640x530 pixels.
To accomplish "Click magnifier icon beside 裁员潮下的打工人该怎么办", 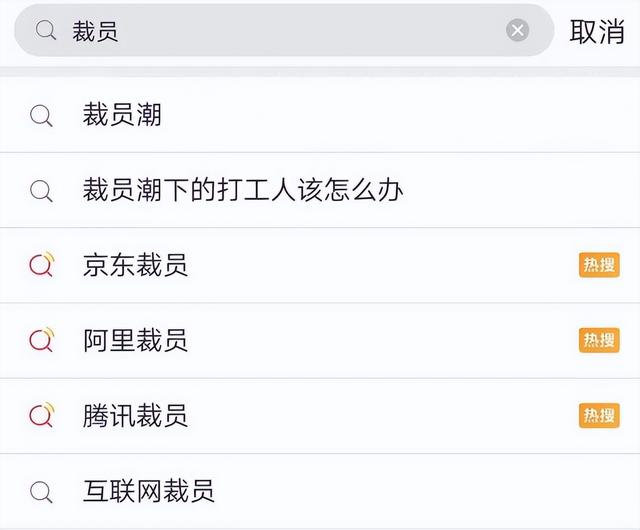I will pos(41,190).
